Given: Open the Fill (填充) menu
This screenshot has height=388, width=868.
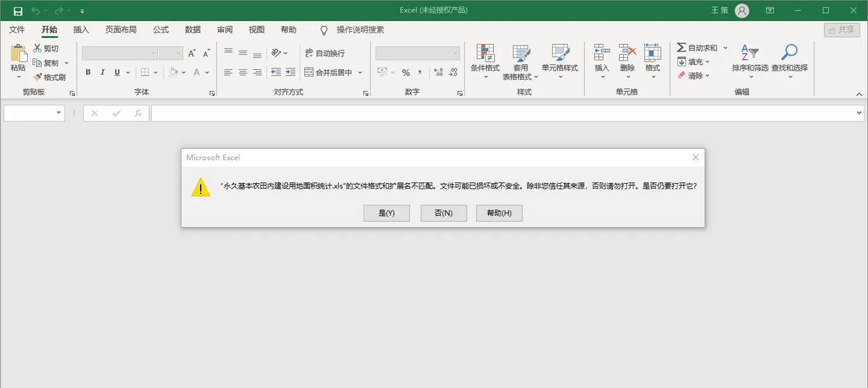Looking at the screenshot, I should point(694,62).
